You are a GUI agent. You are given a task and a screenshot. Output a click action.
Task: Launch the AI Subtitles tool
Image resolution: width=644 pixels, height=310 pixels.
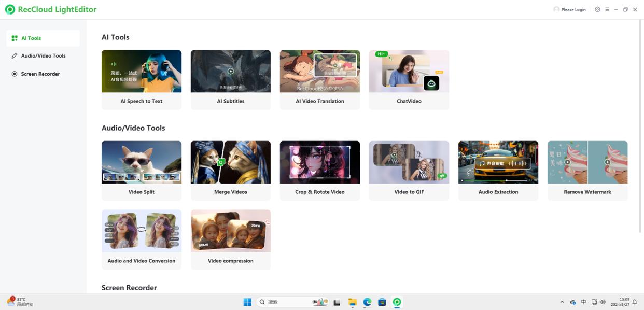point(231,79)
